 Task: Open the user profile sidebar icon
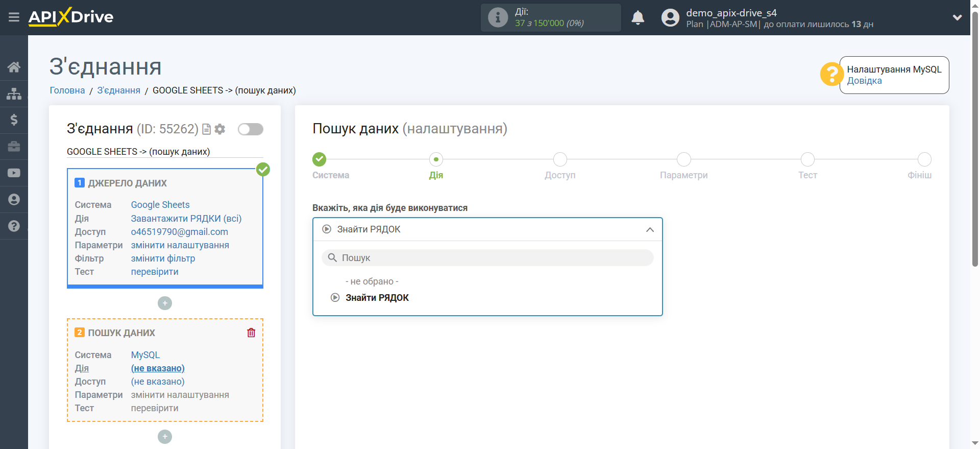[x=14, y=200]
